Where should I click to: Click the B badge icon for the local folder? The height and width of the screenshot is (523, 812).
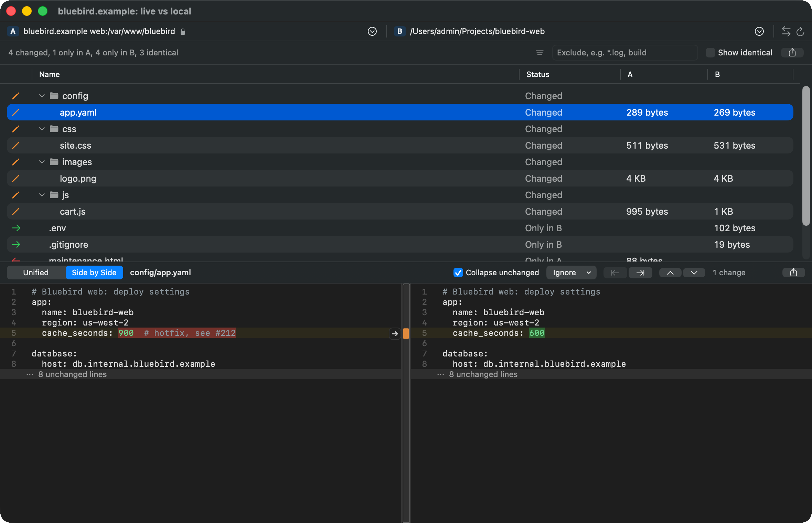[399, 31]
